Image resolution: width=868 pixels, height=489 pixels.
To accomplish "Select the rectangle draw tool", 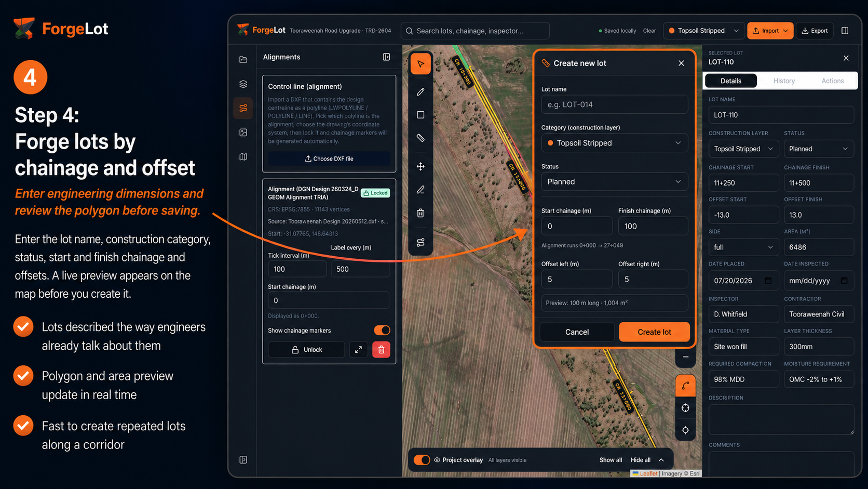I will pyautogui.click(x=421, y=114).
